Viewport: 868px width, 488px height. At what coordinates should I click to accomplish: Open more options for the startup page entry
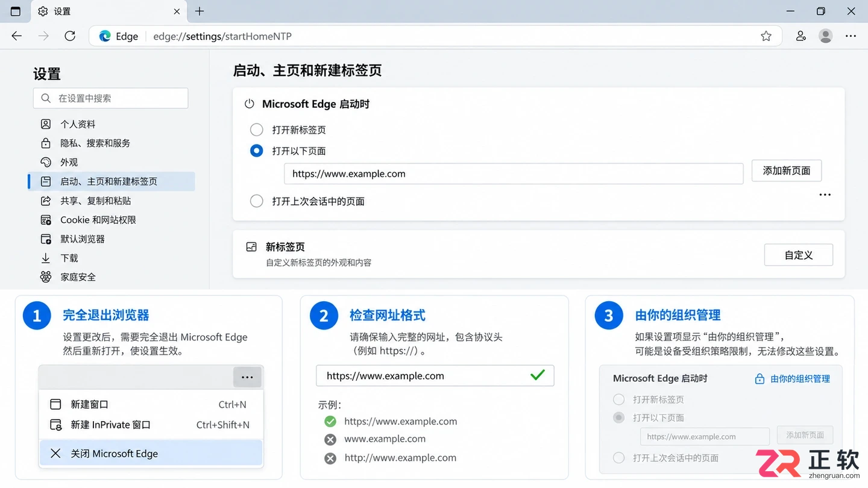tap(825, 195)
